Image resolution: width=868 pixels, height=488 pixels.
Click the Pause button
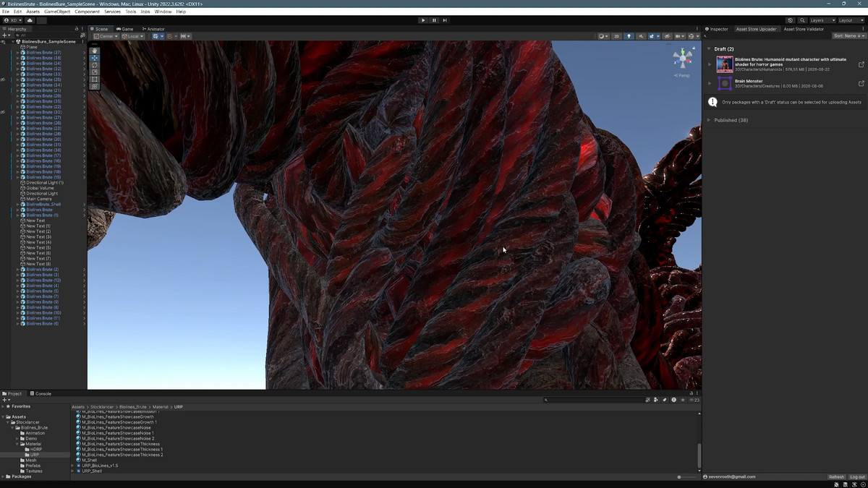coord(434,20)
